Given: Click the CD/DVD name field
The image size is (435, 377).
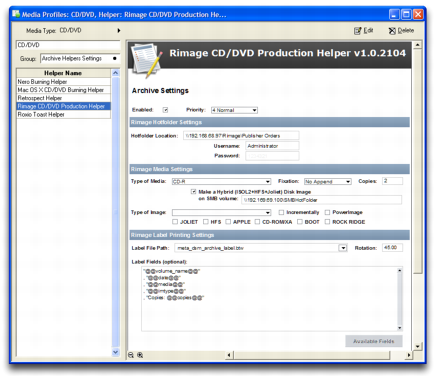Looking at the screenshot, I should pyautogui.click(x=68, y=45).
